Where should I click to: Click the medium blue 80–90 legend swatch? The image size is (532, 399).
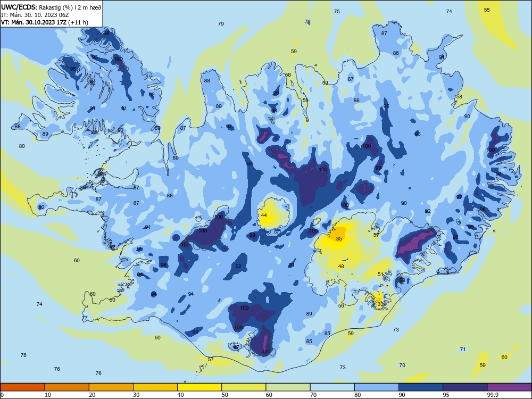click(377, 387)
